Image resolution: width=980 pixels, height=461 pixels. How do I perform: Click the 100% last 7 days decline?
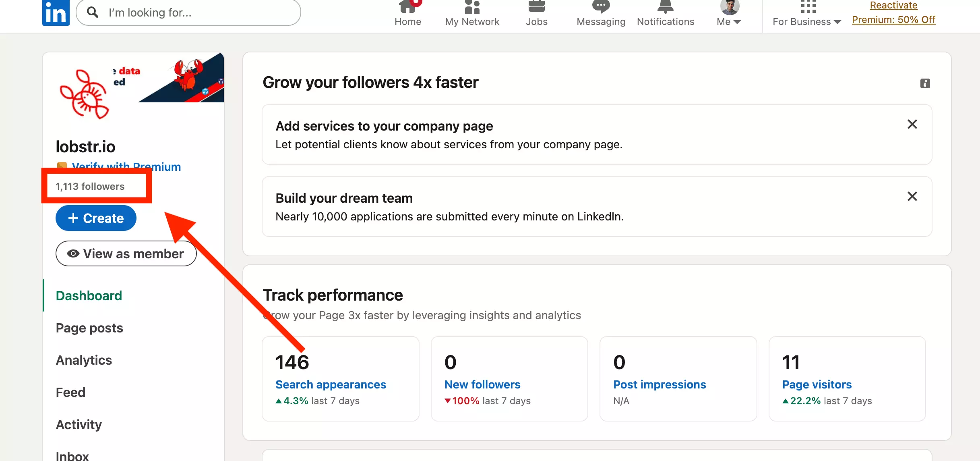tap(487, 401)
